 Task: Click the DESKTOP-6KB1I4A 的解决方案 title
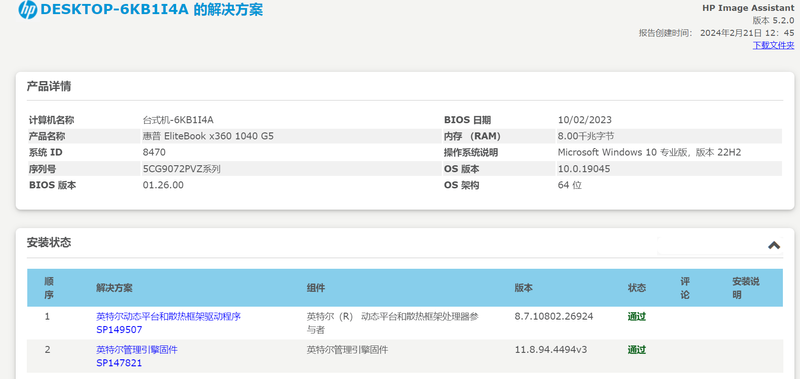pos(152,10)
